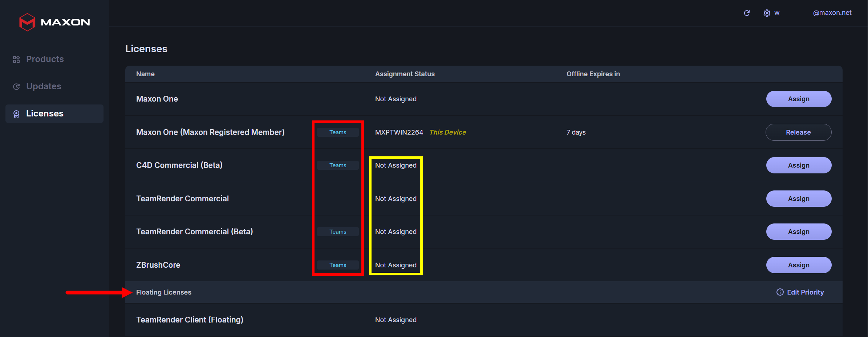Assign the ZBrushCore license
The image size is (868, 337).
(798, 265)
